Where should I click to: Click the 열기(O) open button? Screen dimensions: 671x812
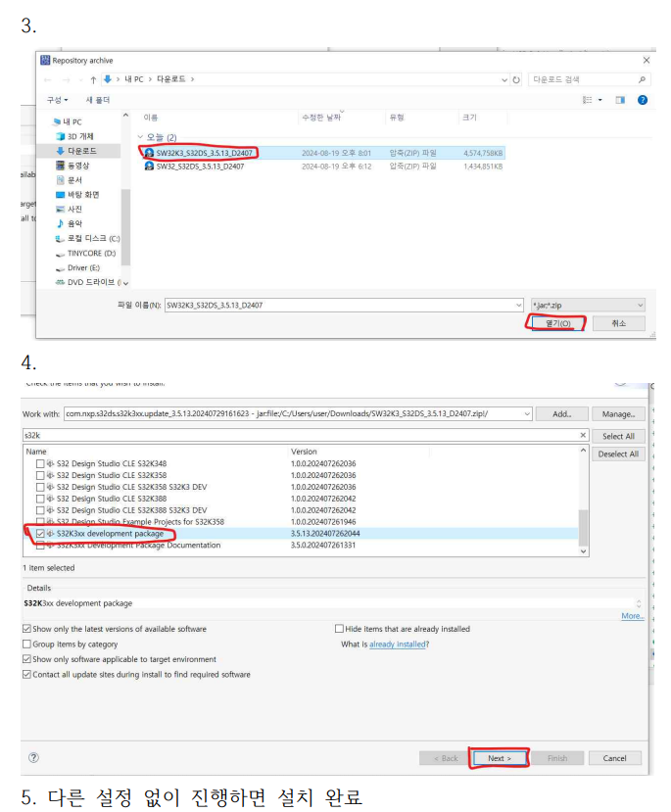point(557,323)
